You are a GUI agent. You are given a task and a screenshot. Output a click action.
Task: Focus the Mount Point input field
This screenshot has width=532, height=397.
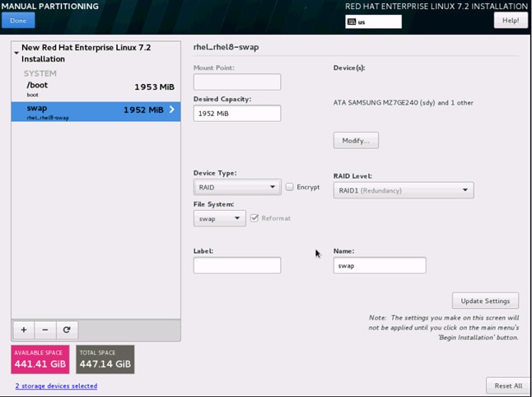pyautogui.click(x=237, y=82)
